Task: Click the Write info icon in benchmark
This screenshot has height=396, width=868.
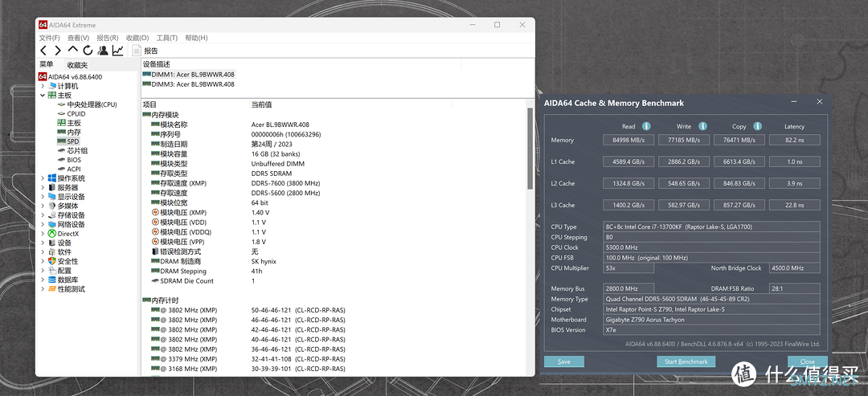Action: (x=702, y=126)
